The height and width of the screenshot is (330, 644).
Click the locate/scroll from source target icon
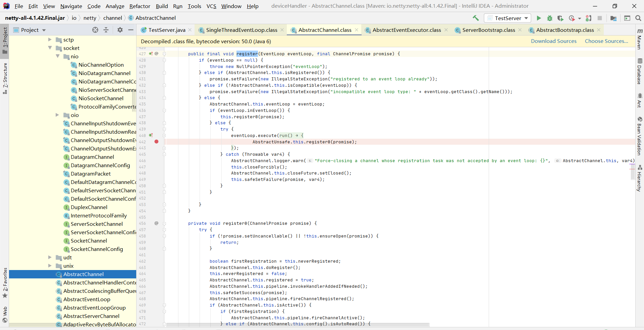click(x=95, y=30)
